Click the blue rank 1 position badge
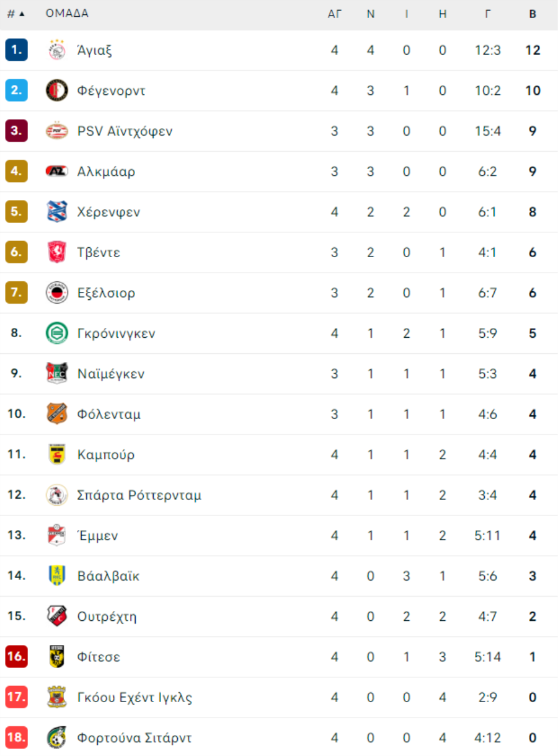Image resolution: width=558 pixels, height=756 pixels. (16, 50)
